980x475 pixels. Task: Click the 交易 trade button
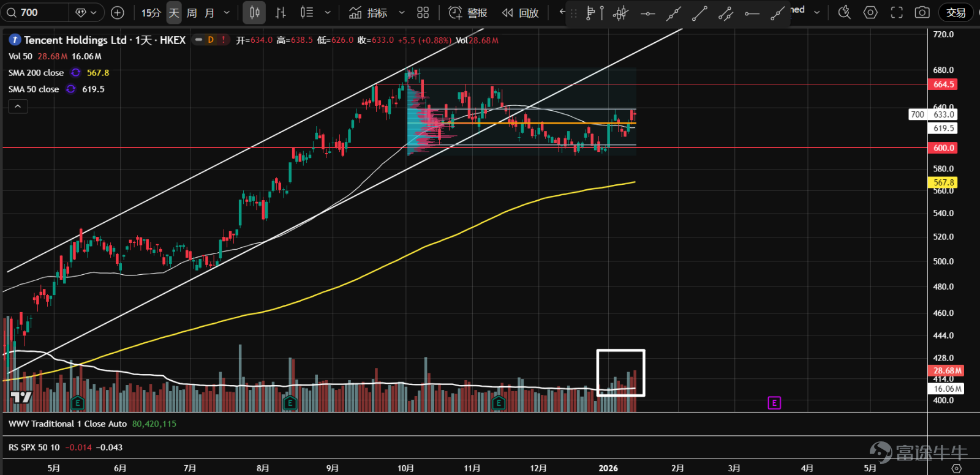click(956, 12)
